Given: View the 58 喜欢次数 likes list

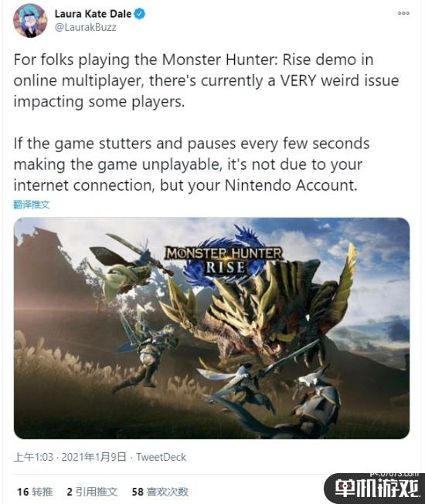Looking at the screenshot, I should [160, 492].
